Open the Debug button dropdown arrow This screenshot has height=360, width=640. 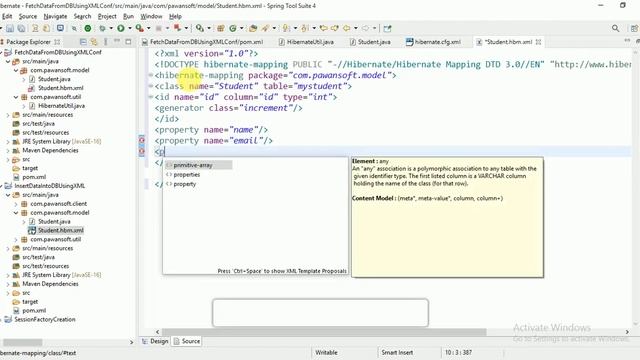[x=111, y=28]
